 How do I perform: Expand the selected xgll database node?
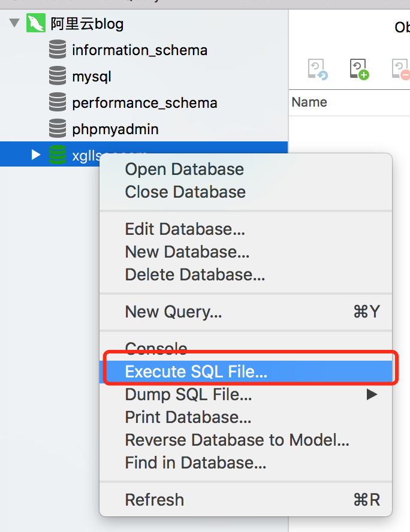pyautogui.click(x=35, y=155)
